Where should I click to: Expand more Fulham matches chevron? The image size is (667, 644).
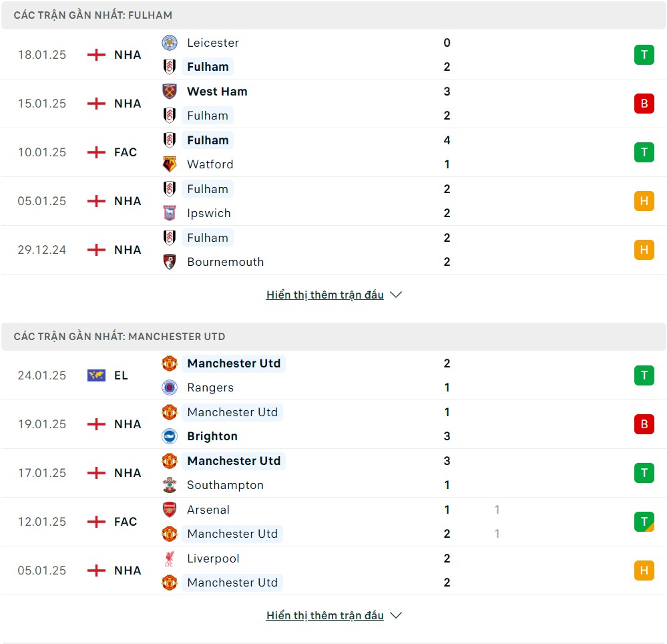396,295
